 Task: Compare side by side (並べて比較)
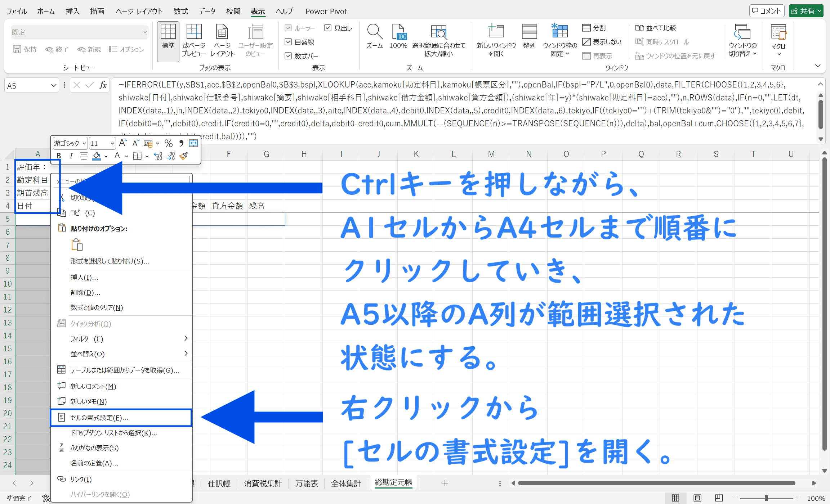point(656,28)
